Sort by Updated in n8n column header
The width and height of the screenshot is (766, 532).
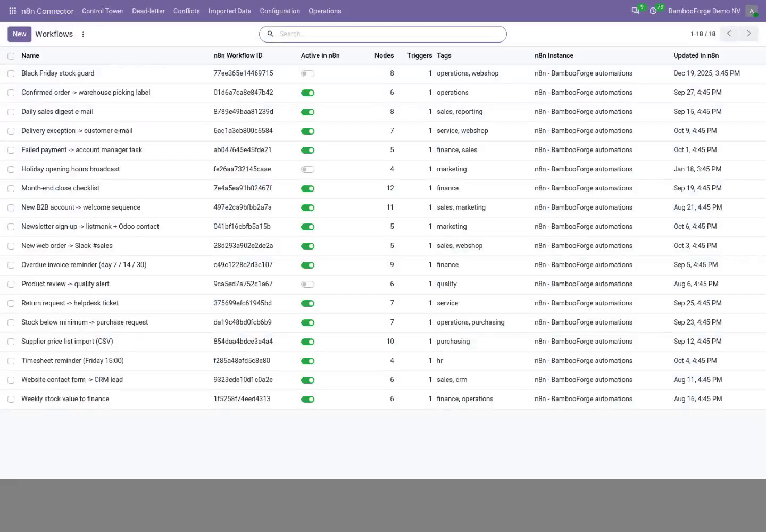[x=696, y=55]
